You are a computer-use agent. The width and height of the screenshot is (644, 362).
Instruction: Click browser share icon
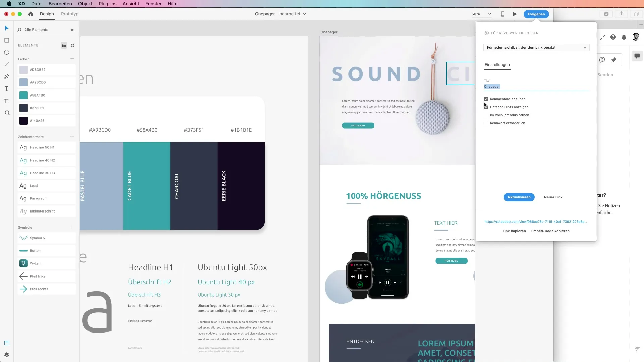(621, 14)
